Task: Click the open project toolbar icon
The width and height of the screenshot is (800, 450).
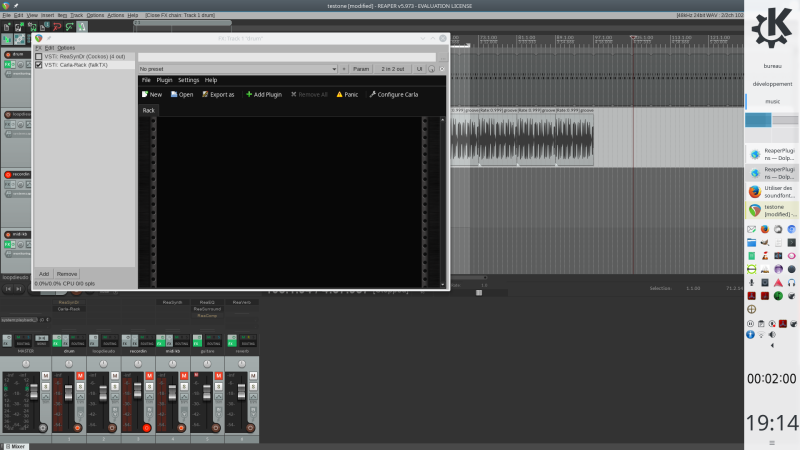Action: tap(19, 27)
